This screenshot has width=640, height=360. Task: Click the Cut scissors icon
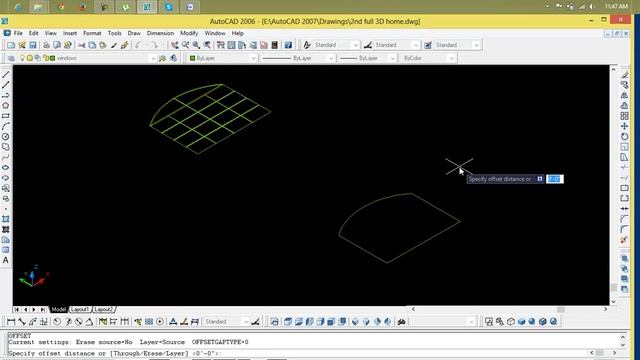(x=82, y=45)
